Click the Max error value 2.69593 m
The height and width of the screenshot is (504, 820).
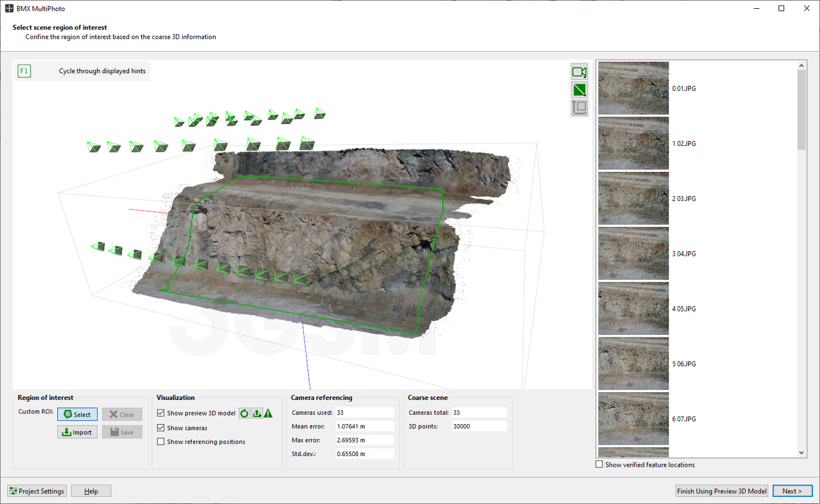pos(364,440)
